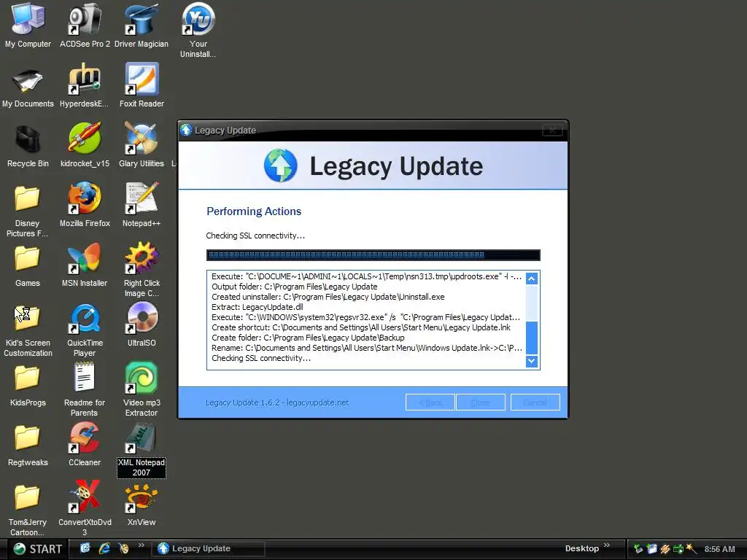
Task: Switch to the Legacy Update taskbar button
Action: pos(208,548)
